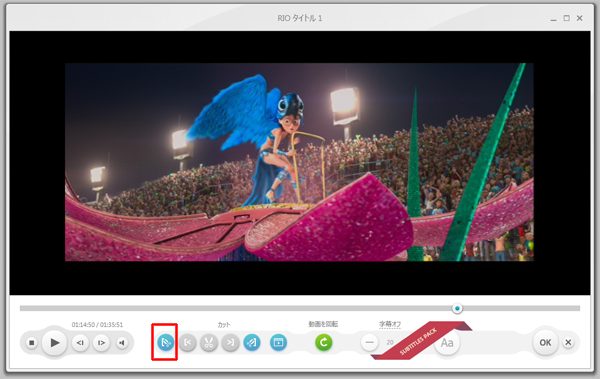Step forward one frame

pos(101,343)
